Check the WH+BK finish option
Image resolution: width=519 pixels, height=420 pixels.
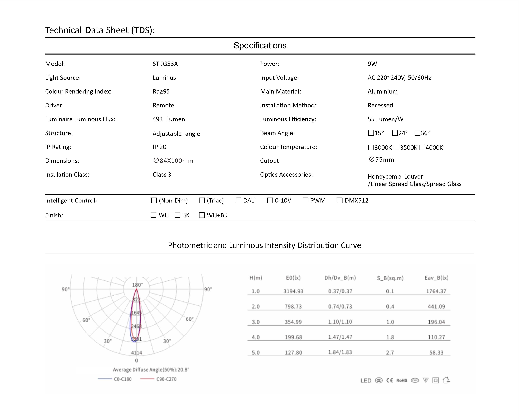coord(202,215)
